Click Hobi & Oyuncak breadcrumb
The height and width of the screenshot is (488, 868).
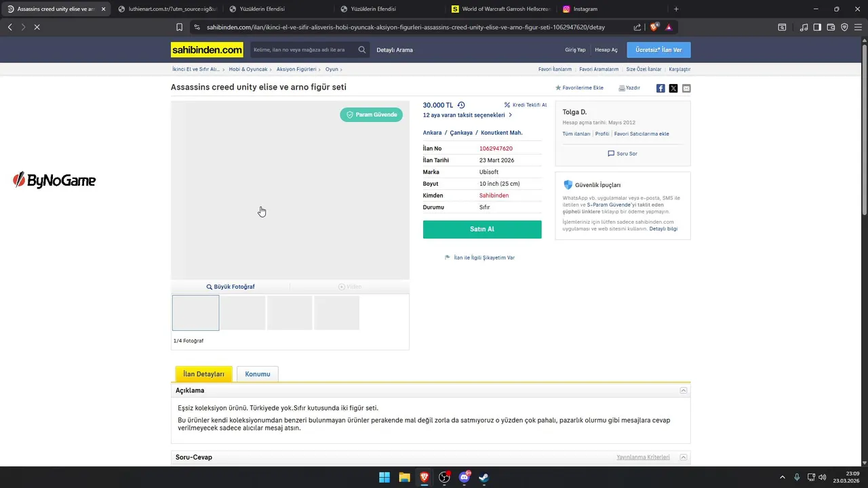pyautogui.click(x=248, y=69)
